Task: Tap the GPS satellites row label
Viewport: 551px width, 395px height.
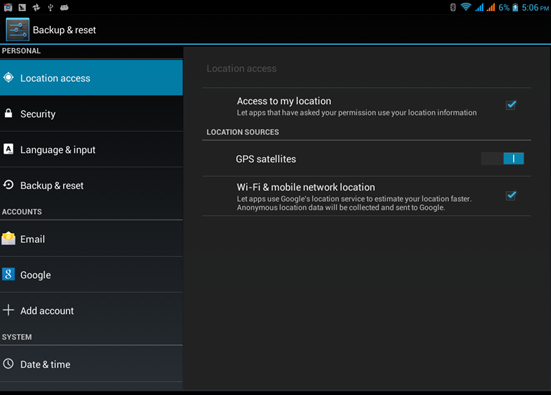Action: [x=266, y=159]
